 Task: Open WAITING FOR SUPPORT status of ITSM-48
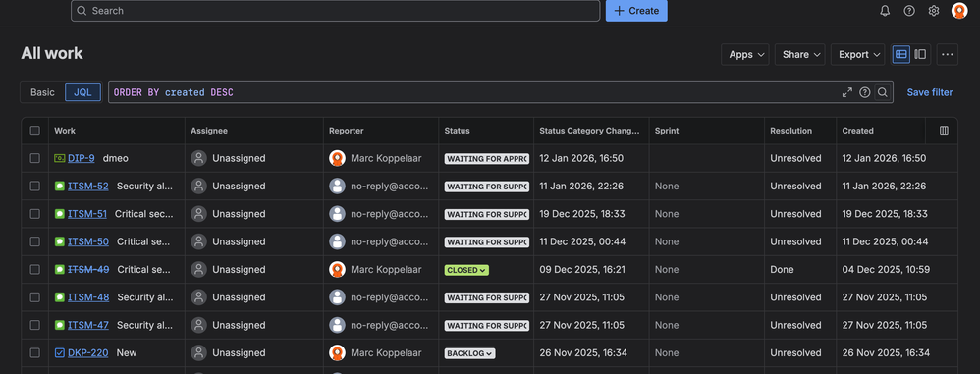487,297
